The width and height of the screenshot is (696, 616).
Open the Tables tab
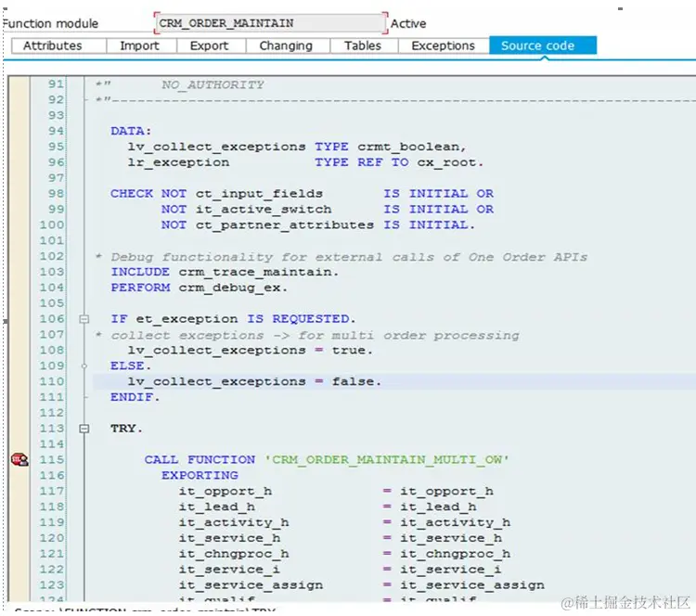[x=363, y=45]
